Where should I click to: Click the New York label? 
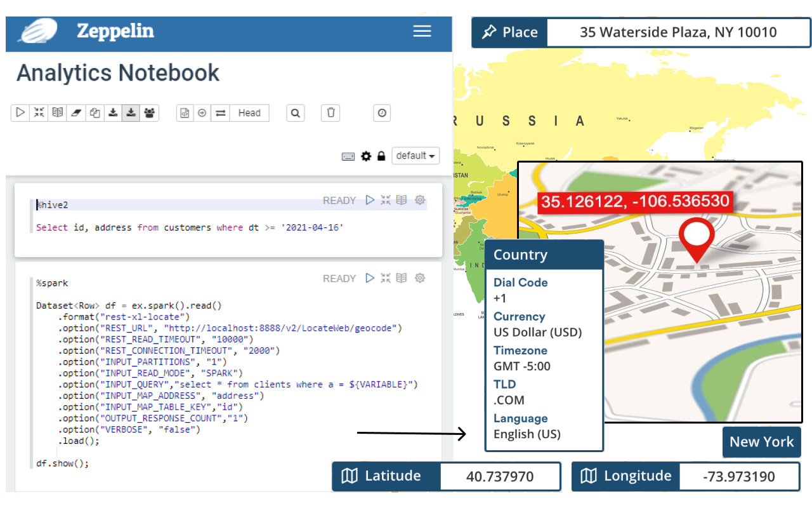coord(762,442)
